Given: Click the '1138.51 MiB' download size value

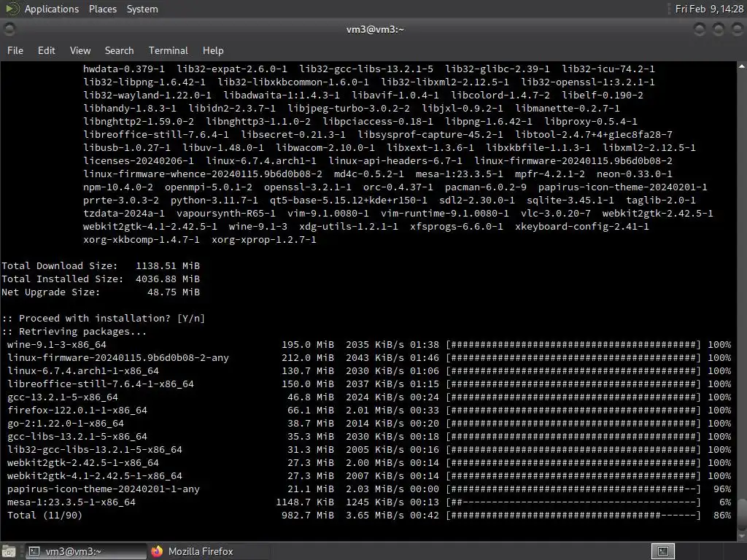Looking at the screenshot, I should 168,265.
